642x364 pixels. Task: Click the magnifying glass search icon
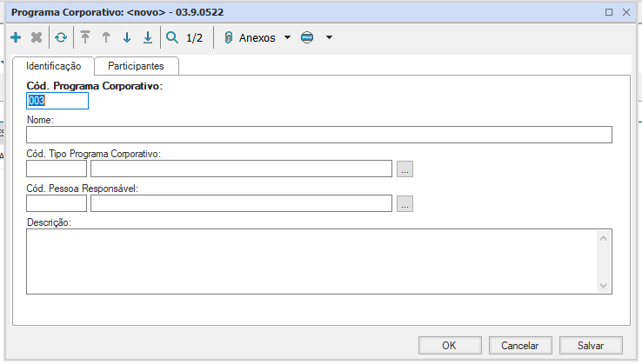(x=172, y=37)
